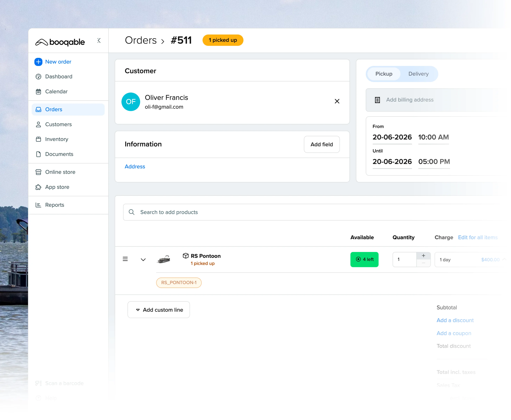Open the Until date 20-06-2026 picker
Screen dimensions: 511x420
coord(392,162)
